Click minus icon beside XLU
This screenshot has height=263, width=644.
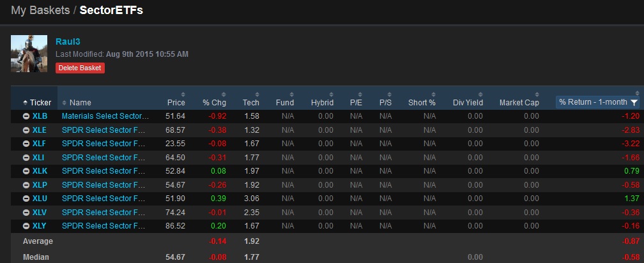point(26,199)
